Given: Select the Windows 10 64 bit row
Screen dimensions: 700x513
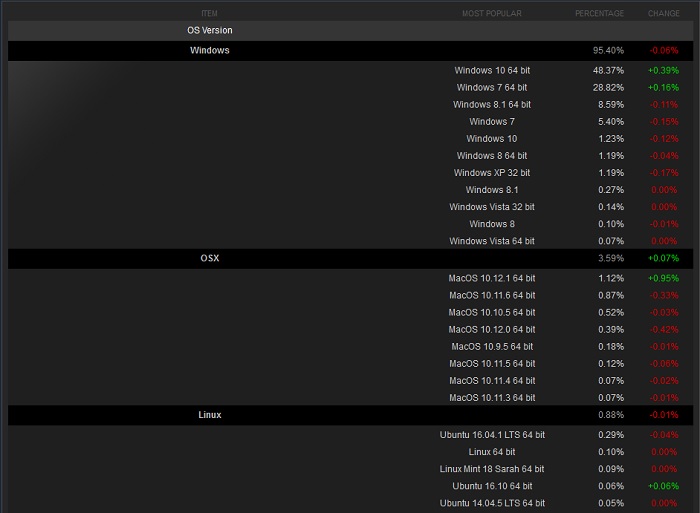Looking at the screenshot, I should tap(491, 70).
